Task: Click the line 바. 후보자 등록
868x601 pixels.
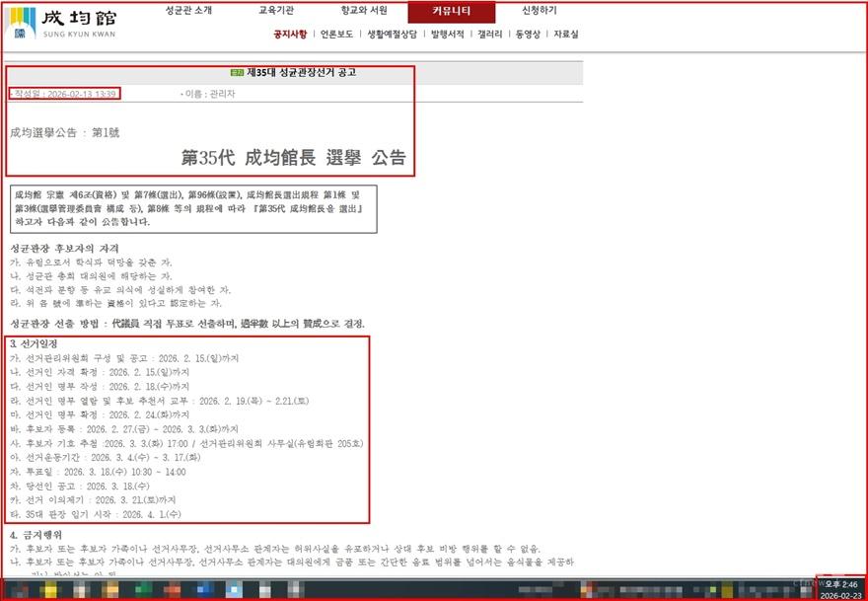Action: coord(124,429)
